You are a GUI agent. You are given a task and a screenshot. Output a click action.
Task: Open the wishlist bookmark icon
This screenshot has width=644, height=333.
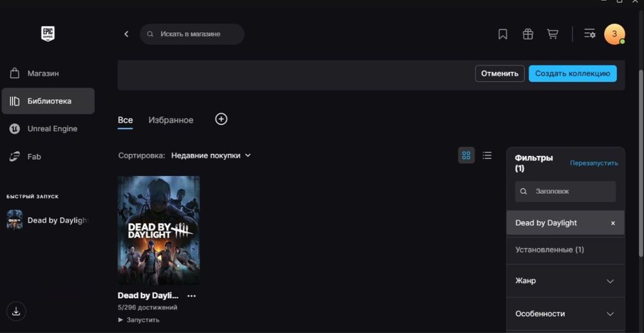(502, 34)
